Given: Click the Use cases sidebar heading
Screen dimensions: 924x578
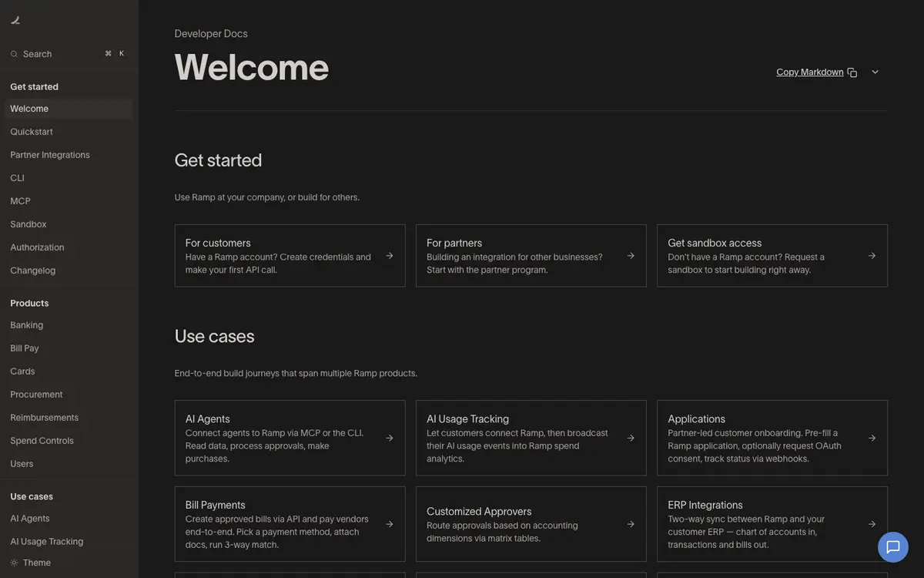Looking at the screenshot, I should [x=32, y=497].
